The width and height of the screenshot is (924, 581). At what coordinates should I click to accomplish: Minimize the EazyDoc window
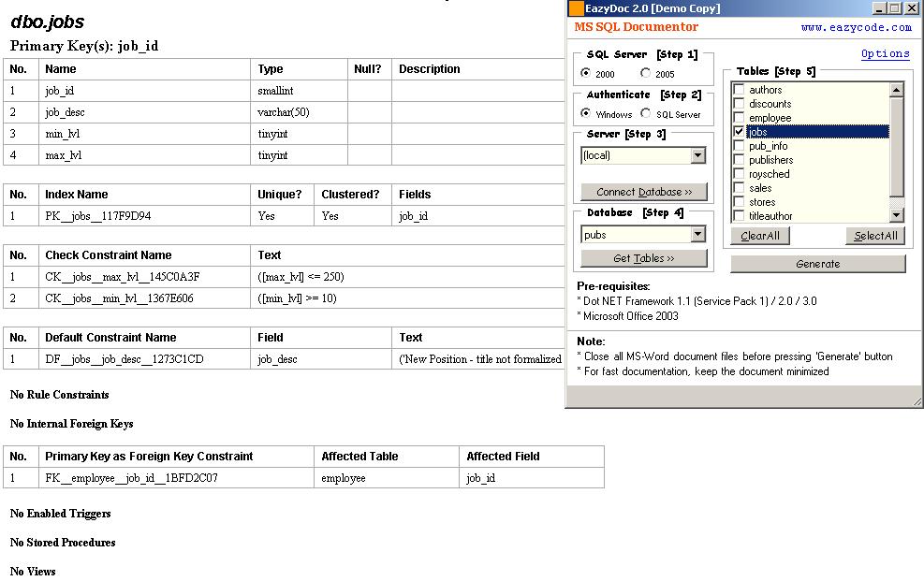(x=879, y=8)
